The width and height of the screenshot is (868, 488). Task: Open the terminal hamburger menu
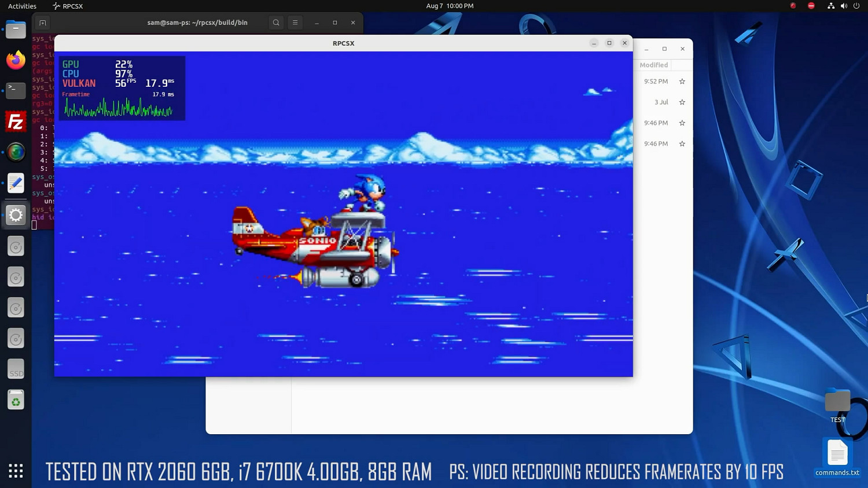click(295, 23)
